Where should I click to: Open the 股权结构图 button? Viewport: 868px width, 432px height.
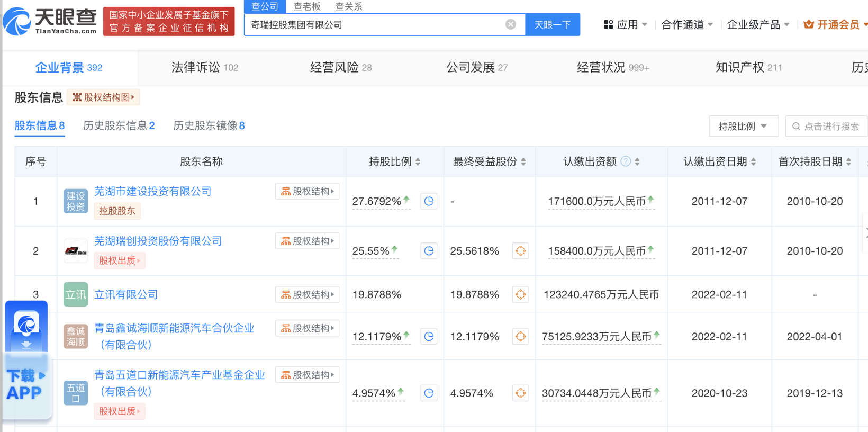tap(104, 97)
